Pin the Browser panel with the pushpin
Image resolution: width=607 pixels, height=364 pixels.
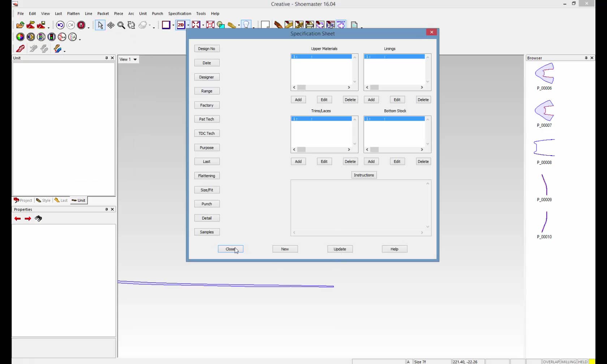[586, 58]
